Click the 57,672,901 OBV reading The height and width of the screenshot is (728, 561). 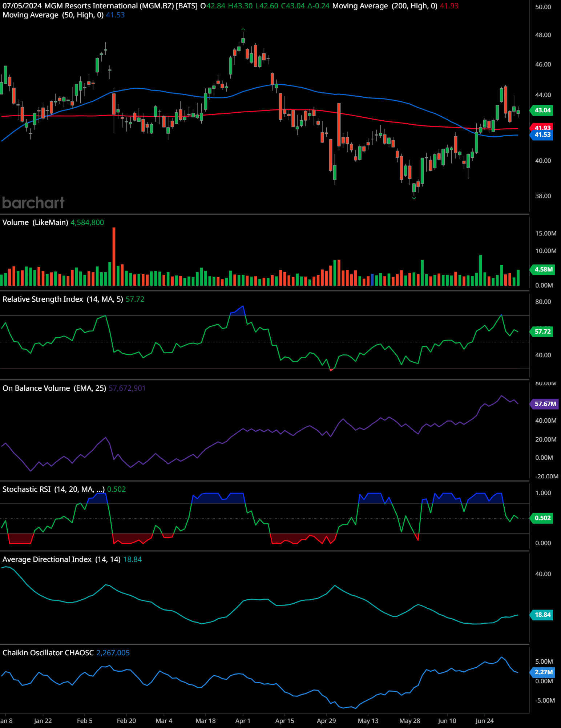127,388
